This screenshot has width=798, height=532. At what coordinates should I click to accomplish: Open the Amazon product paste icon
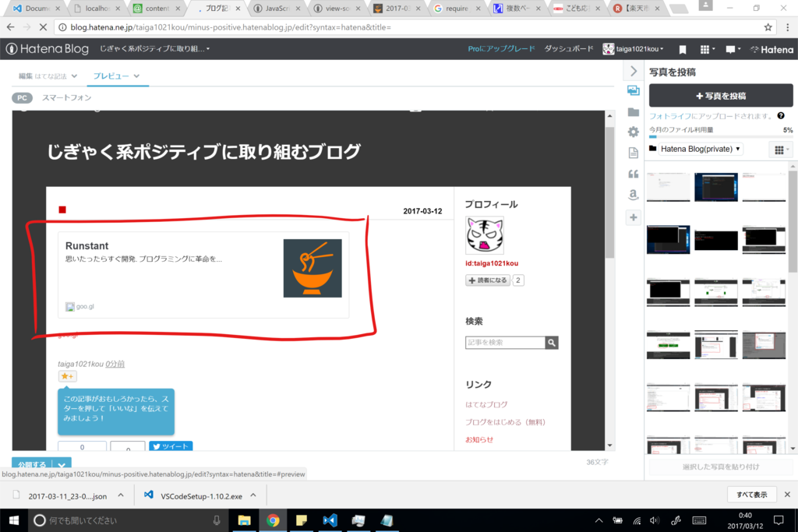(x=633, y=195)
